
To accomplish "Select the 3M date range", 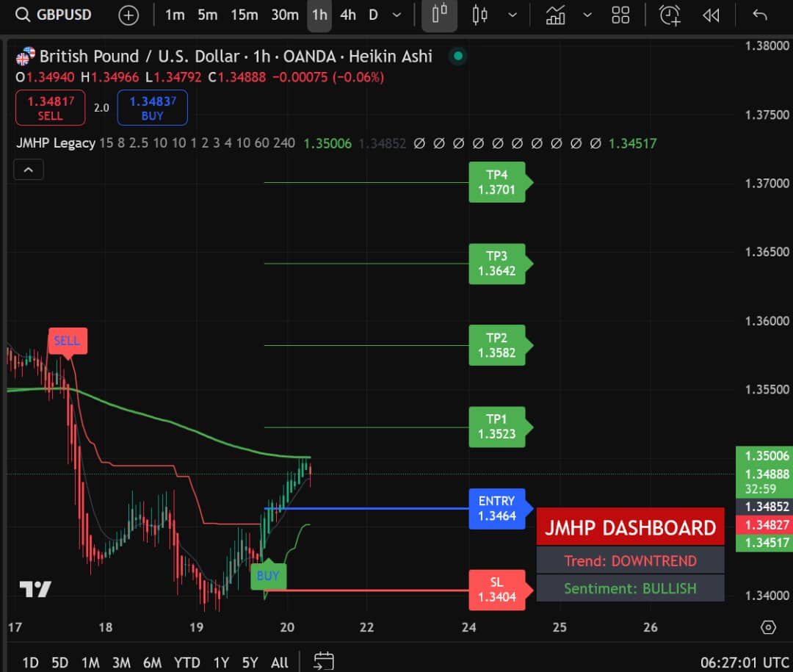I will click(121, 662).
